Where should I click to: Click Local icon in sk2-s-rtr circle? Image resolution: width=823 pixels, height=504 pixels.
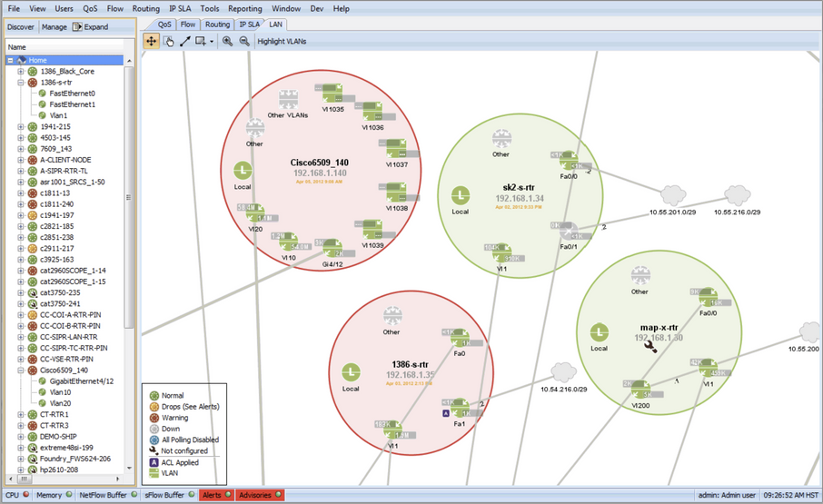[x=461, y=195]
